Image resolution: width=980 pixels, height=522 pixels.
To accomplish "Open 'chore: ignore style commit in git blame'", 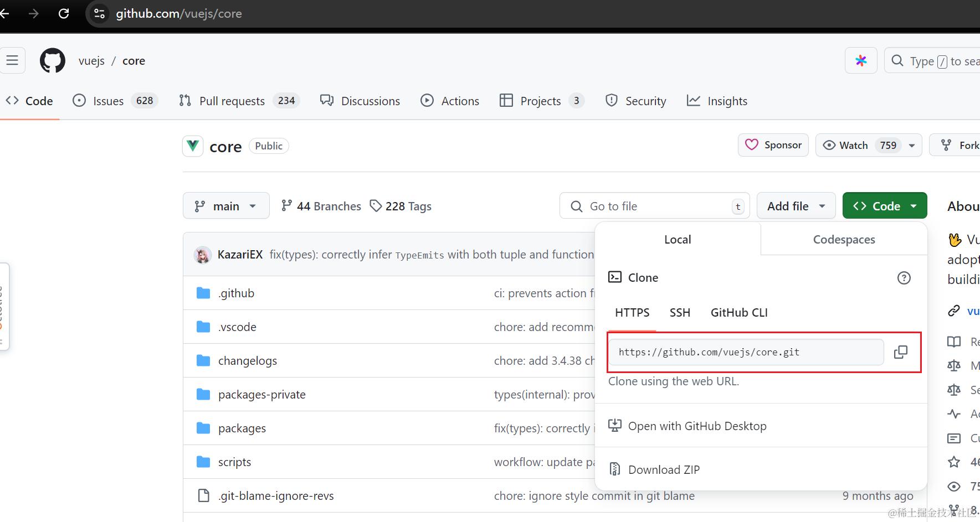I will (594, 495).
